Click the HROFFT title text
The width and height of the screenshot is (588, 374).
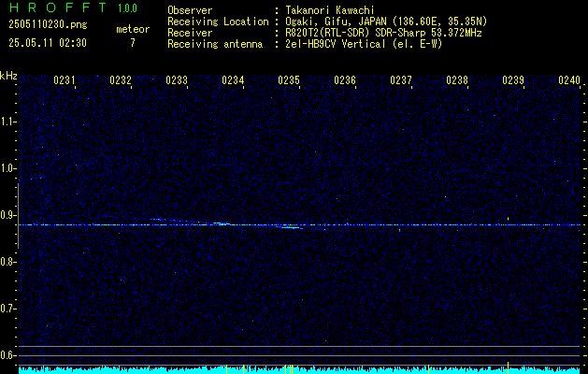point(57,7)
